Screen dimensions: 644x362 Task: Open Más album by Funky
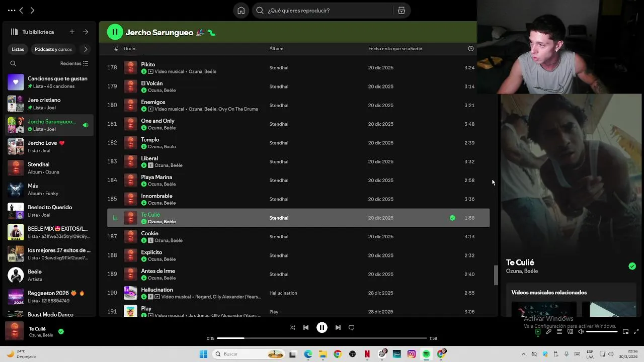pos(49,190)
